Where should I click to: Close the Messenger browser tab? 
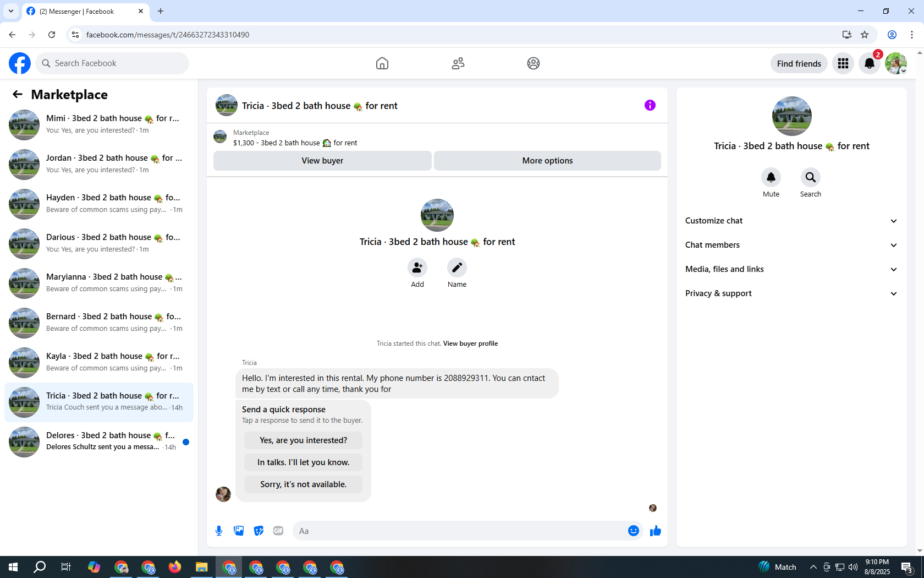(x=141, y=11)
